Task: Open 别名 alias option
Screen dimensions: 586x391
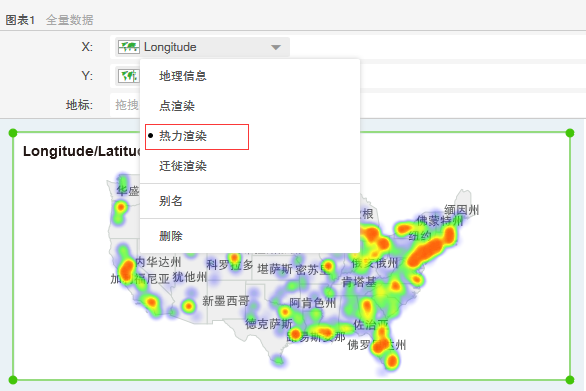Action: coord(171,201)
